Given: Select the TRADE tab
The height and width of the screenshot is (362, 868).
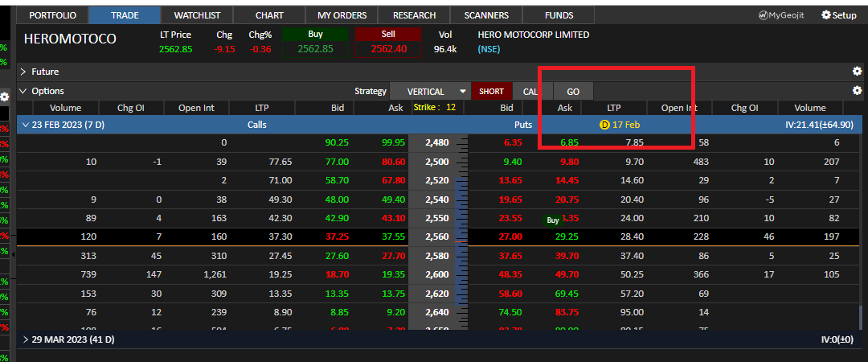Looking at the screenshot, I should tap(125, 15).
